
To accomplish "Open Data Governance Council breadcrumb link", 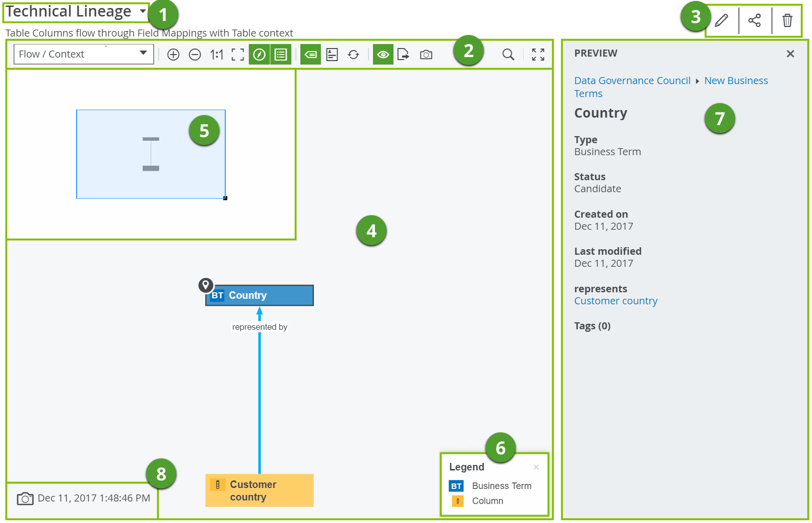I will pos(632,81).
